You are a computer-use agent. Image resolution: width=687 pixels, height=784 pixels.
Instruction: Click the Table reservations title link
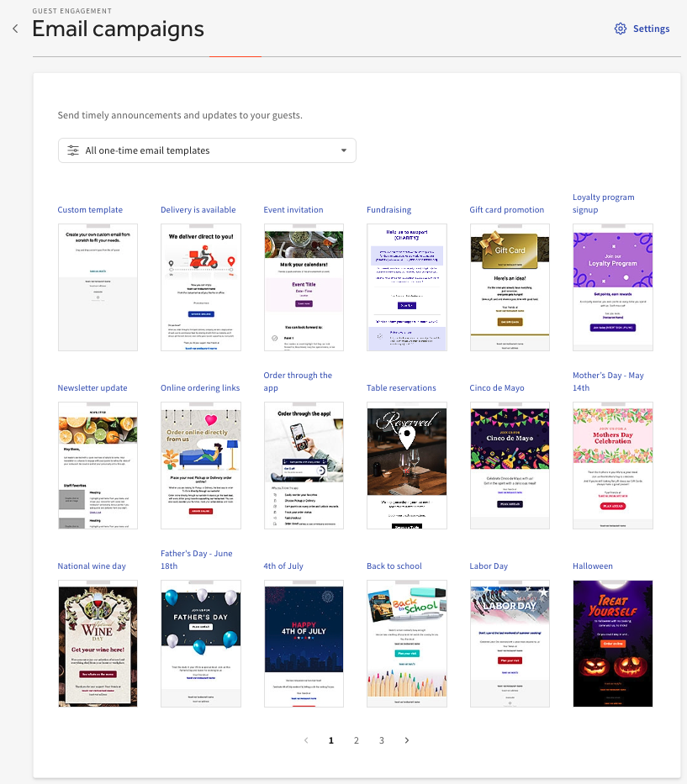pyautogui.click(x=401, y=387)
